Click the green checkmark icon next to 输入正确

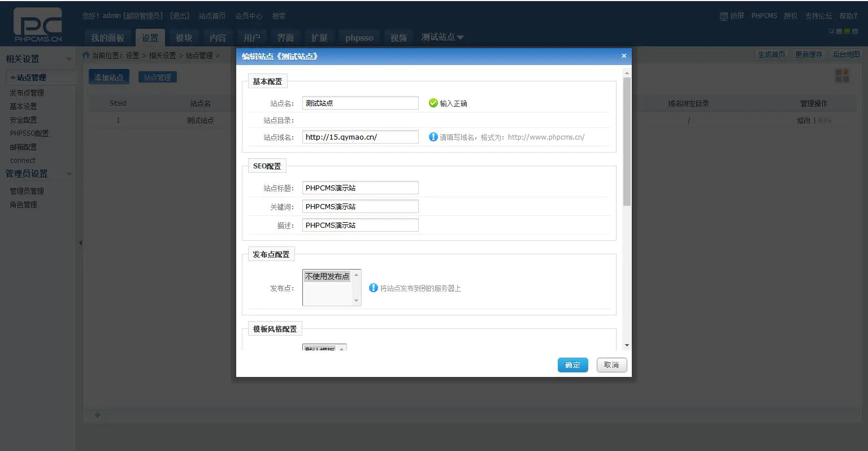433,103
